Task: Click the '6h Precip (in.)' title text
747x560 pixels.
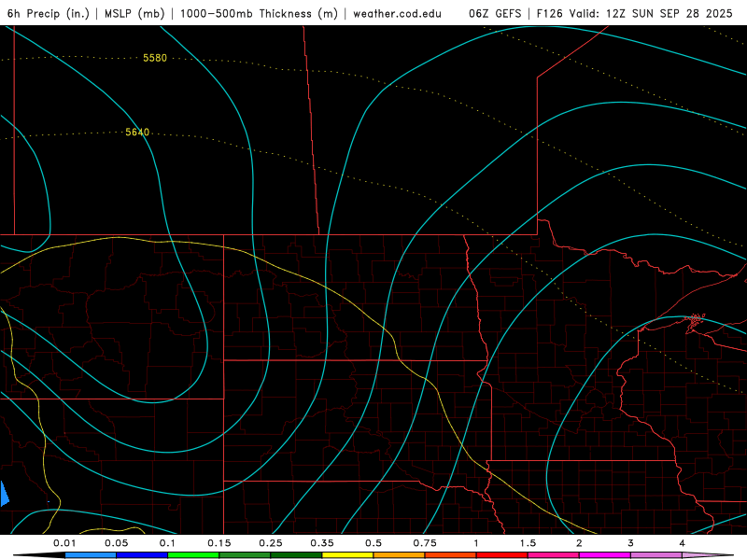Action: click(49, 13)
